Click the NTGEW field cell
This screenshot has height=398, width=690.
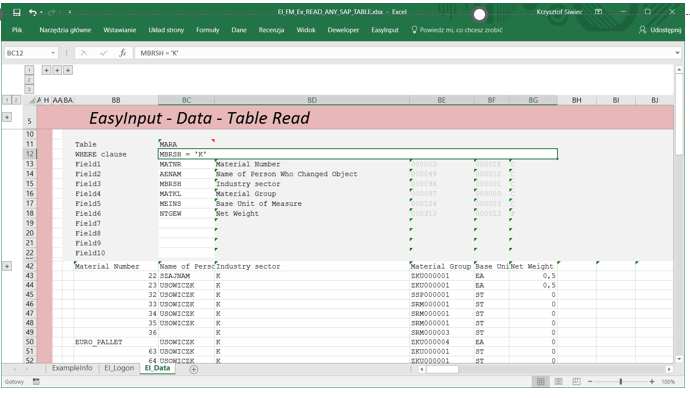pos(186,214)
